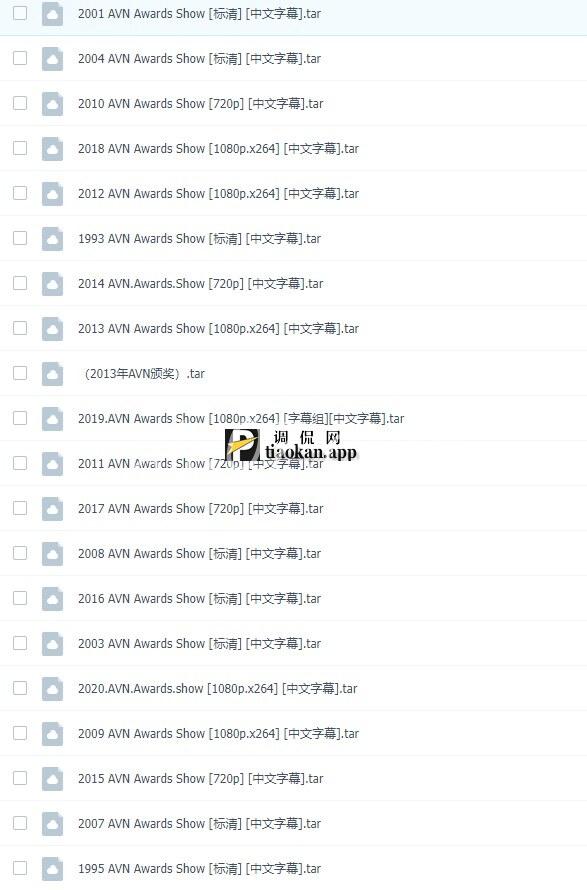Open 2019.AVN Awards Show [字幕组] file name

pos(241,419)
